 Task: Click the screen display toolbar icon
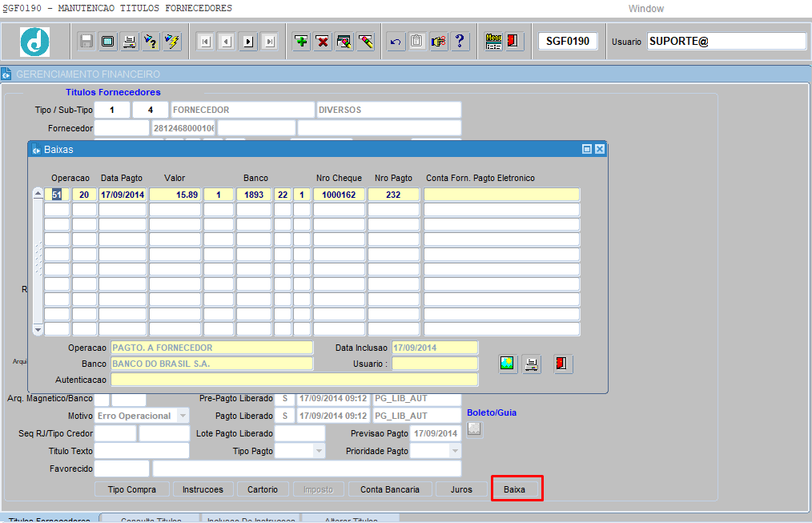point(108,42)
